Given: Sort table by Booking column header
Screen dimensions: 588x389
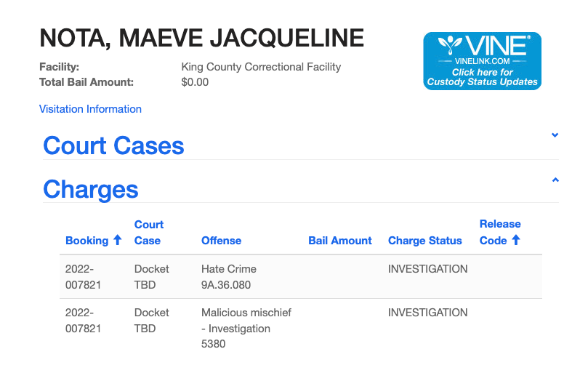Looking at the screenshot, I should tap(86, 241).
